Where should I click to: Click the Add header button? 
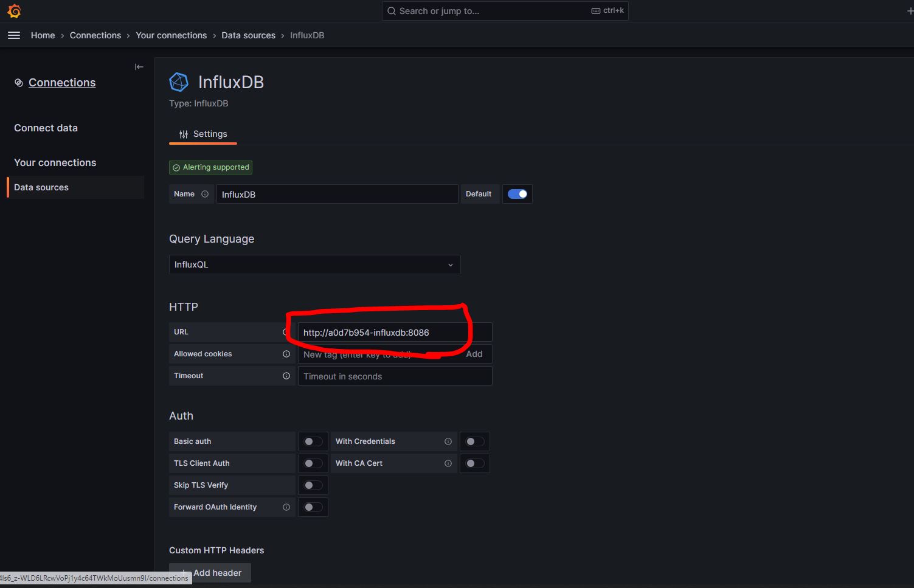pos(210,573)
